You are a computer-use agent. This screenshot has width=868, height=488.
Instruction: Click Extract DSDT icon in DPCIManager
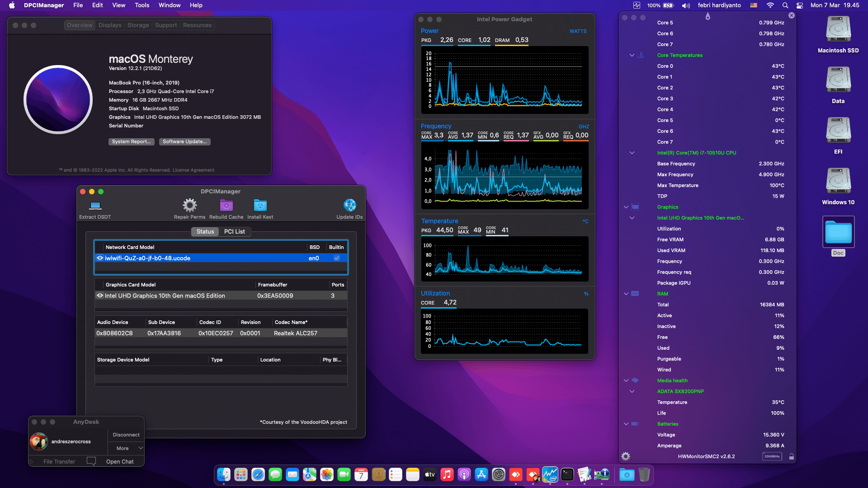95,206
